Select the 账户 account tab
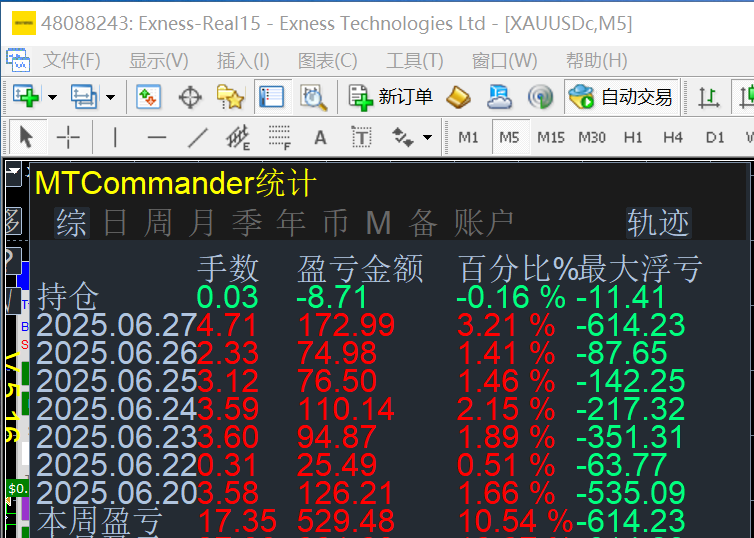Viewport: 754px width, 538px height. pyautogui.click(x=484, y=223)
